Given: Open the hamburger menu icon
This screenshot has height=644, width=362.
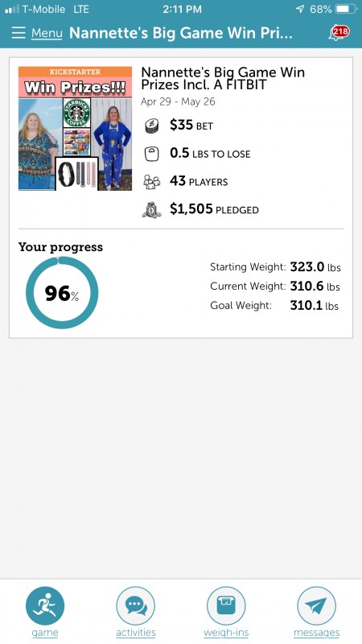Looking at the screenshot, I should point(19,33).
